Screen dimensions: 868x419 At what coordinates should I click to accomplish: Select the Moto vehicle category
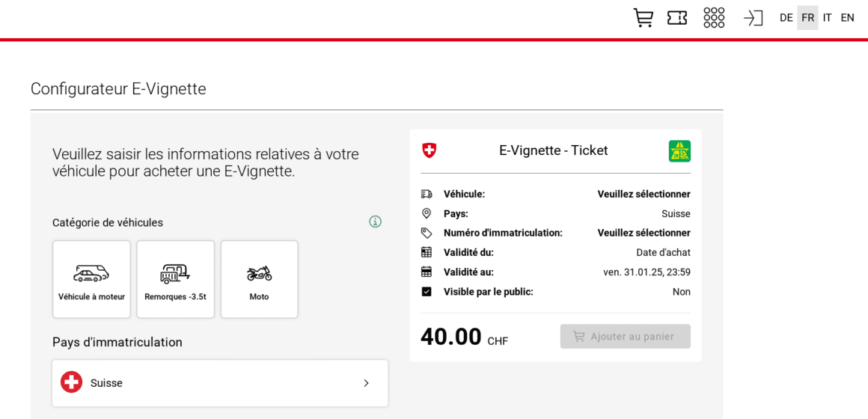(x=259, y=280)
